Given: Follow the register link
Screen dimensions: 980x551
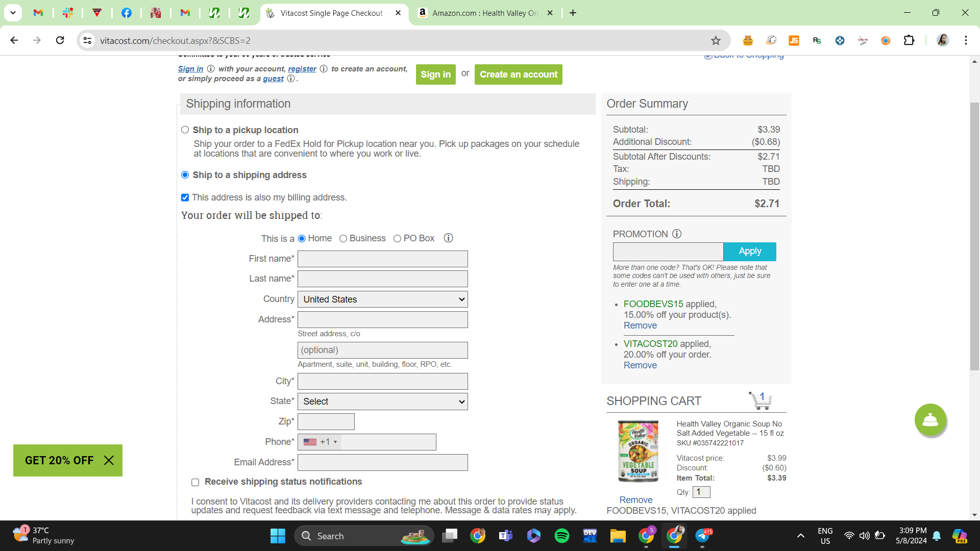Looking at the screenshot, I should point(302,69).
